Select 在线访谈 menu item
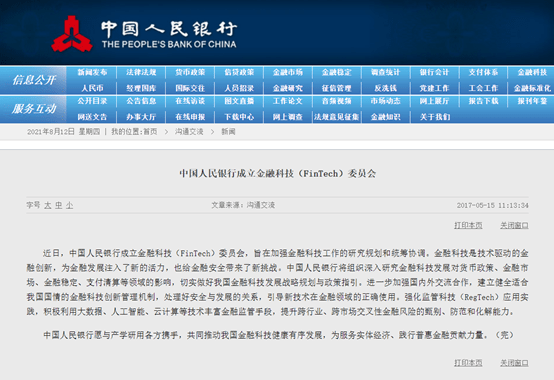Screen dimensions: 554x380 click(190, 101)
